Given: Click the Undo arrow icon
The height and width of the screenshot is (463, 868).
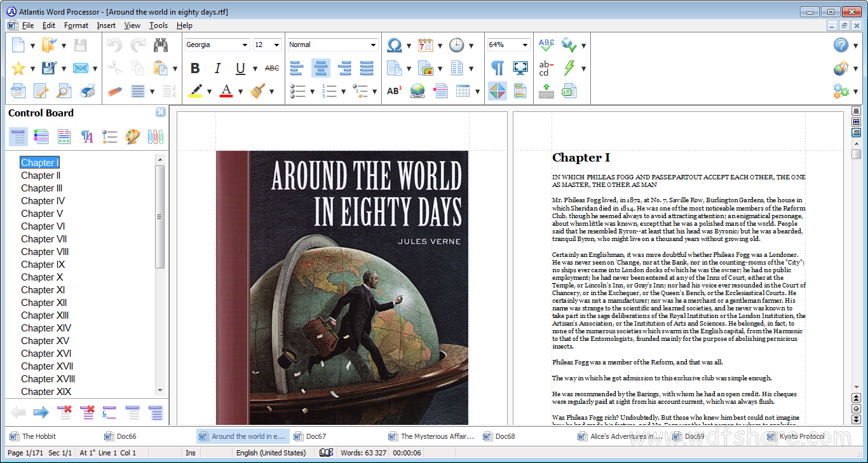Looking at the screenshot, I should tap(114, 45).
